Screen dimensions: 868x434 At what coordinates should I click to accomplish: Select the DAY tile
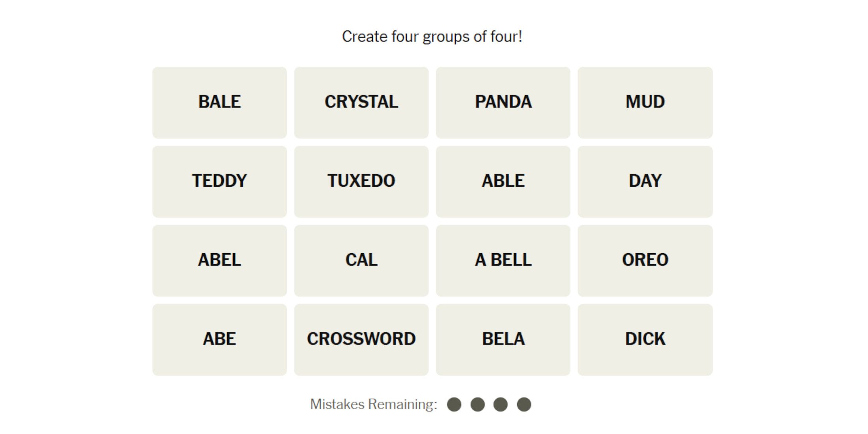click(x=645, y=181)
